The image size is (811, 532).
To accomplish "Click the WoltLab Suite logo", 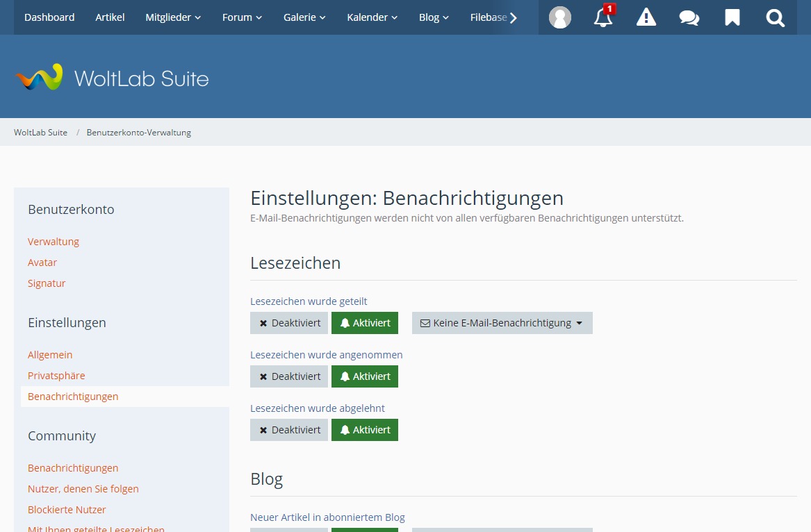I will coord(113,78).
